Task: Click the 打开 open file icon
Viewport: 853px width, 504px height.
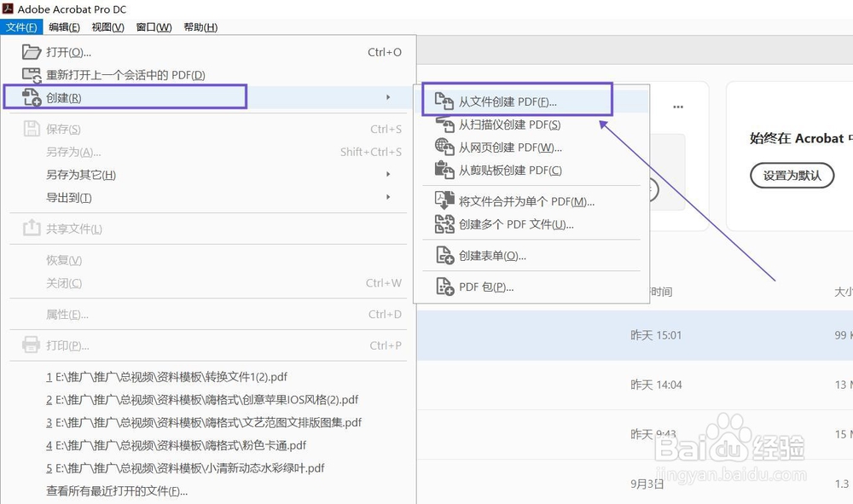Action: point(33,51)
